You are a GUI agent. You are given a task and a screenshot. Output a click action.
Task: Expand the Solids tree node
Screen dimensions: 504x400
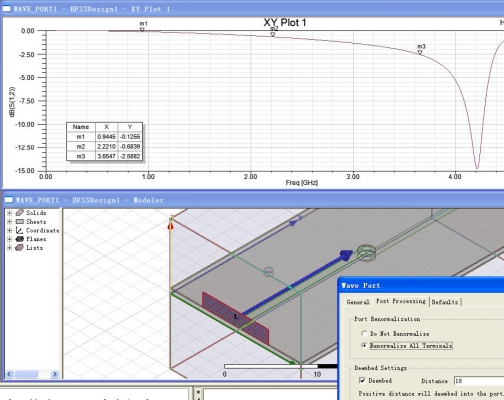click(9, 213)
